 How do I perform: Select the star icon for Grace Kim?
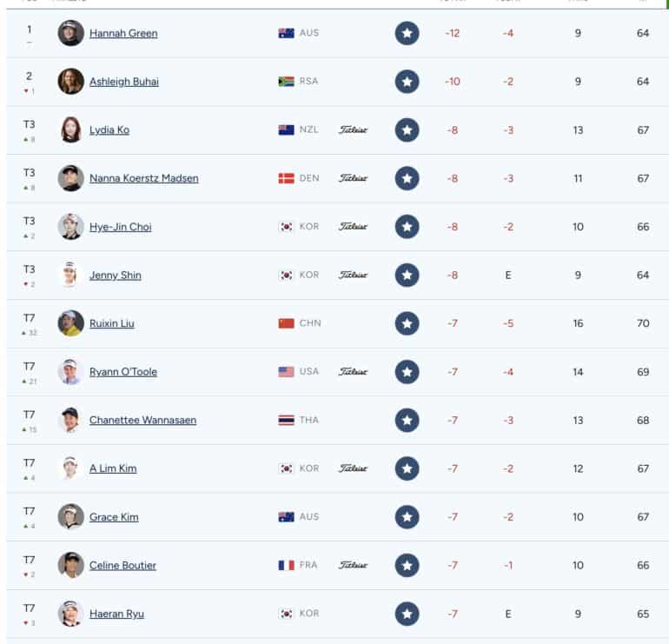407,517
